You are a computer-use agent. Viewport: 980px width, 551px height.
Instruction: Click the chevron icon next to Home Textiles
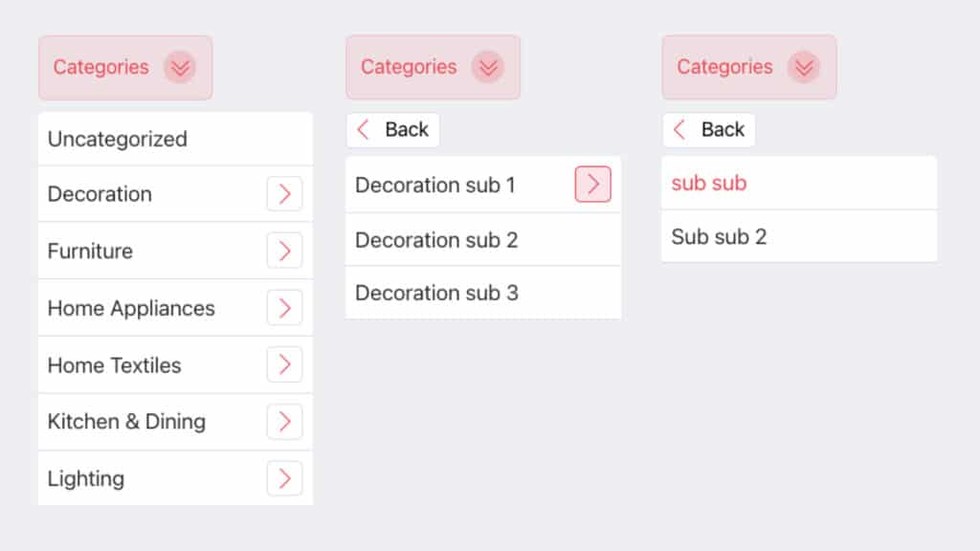point(284,364)
